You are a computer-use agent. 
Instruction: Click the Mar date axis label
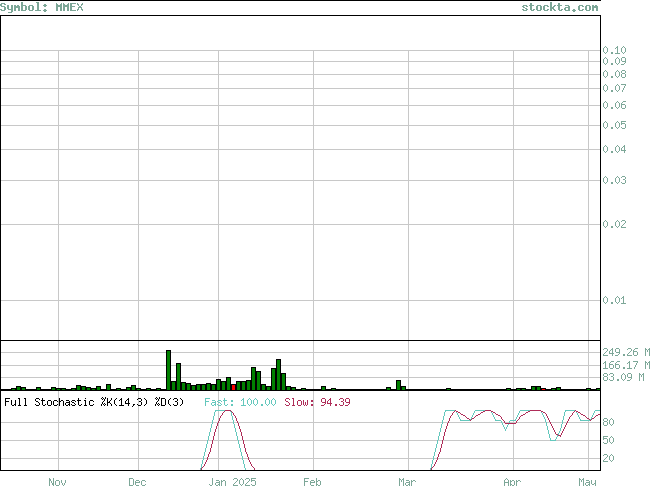(407, 482)
